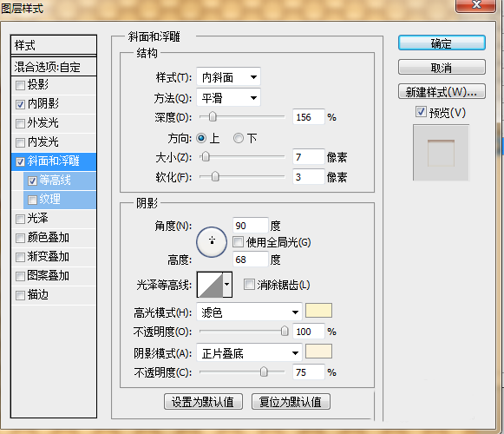Select the 上 direction radio button
This screenshot has height=434, width=504.
click(201, 138)
